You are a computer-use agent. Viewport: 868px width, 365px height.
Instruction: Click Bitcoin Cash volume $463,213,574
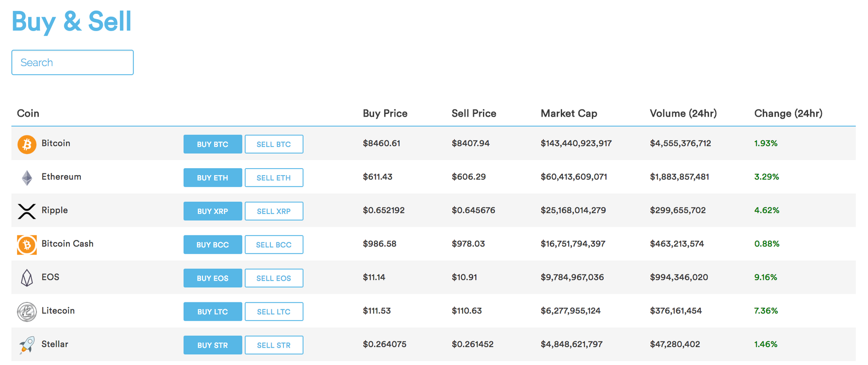tap(677, 244)
